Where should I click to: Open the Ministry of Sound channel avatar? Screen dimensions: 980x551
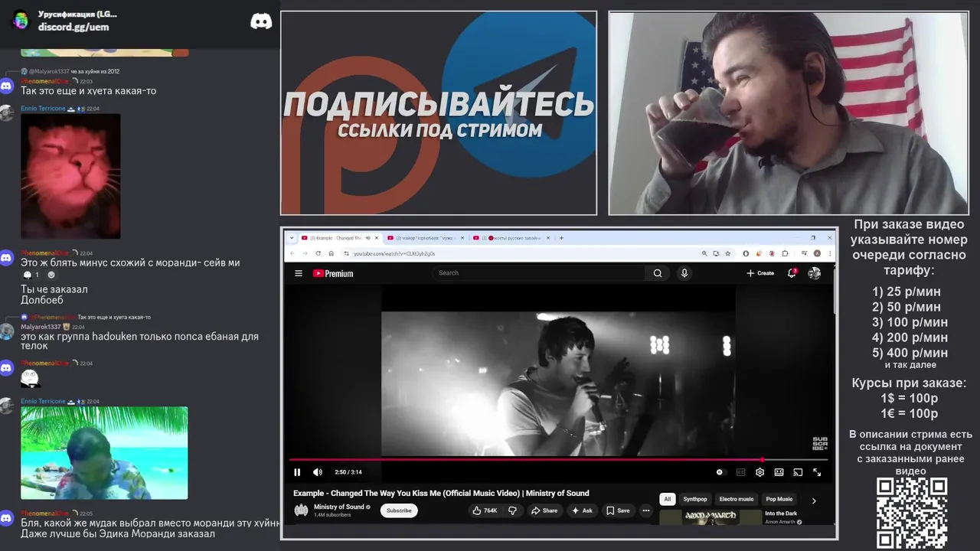[302, 510]
